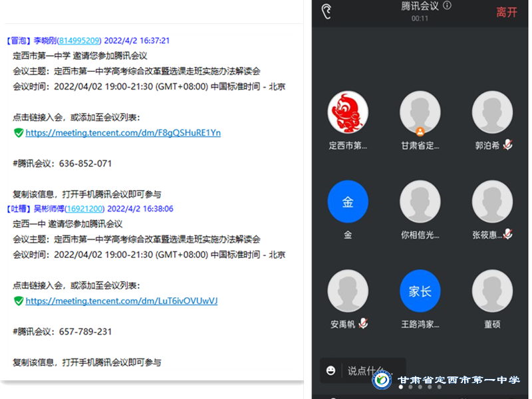Tap muted microphone icon next to 安禹帆
This screenshot has width=532, height=399.
point(363,323)
